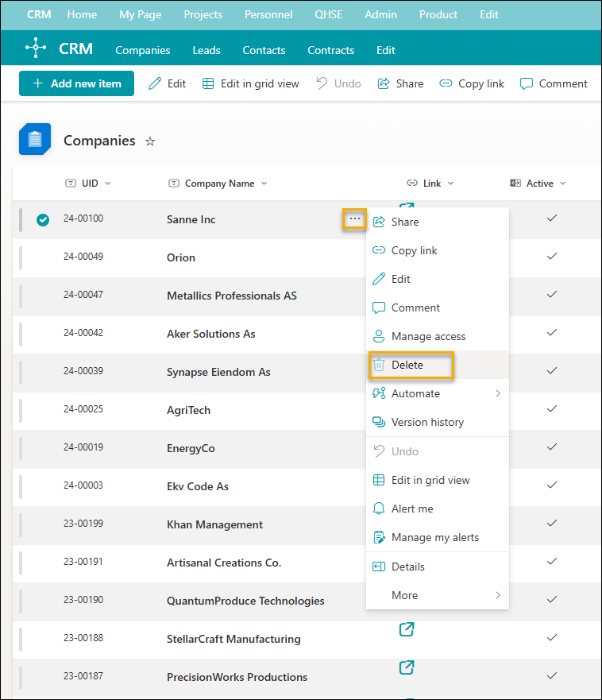Click Ekv Code As company name

point(198,486)
